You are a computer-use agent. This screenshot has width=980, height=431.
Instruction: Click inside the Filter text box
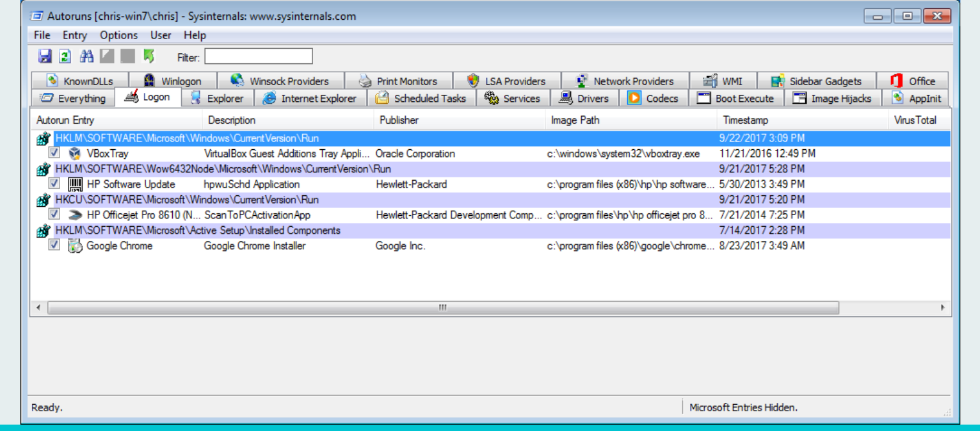pos(259,56)
